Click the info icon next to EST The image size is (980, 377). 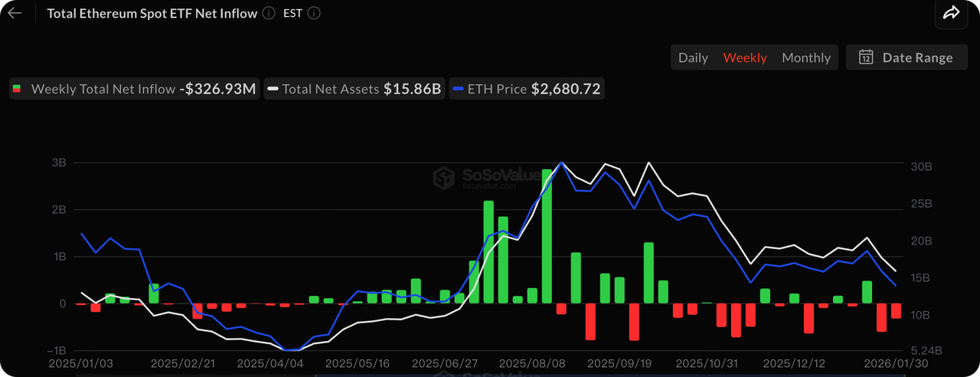click(313, 13)
